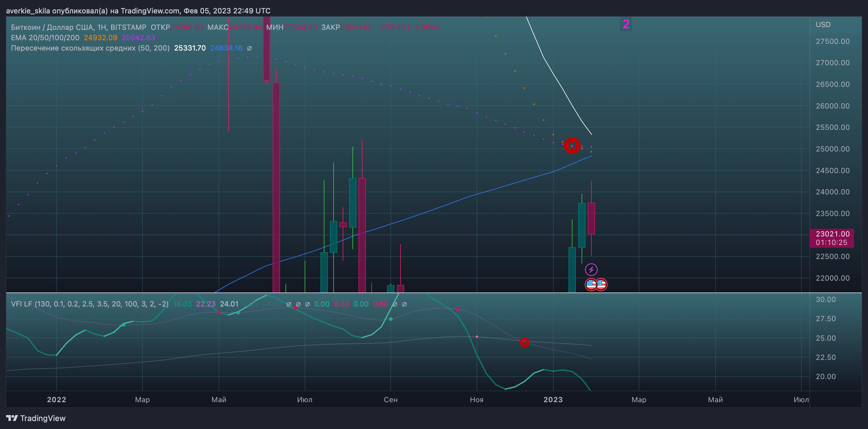Click the Ноя label on time axis
Image resolution: width=868 pixels, height=429 pixels.
477,400
